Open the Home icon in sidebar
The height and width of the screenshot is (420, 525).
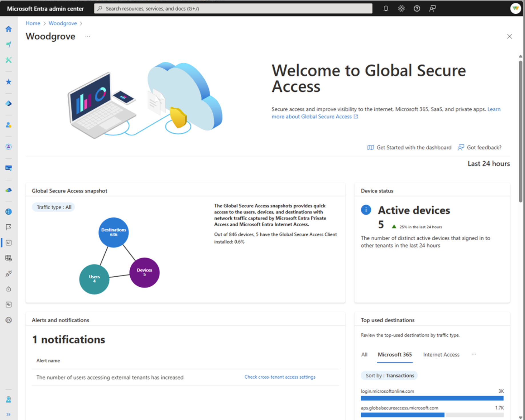pyautogui.click(x=9, y=29)
